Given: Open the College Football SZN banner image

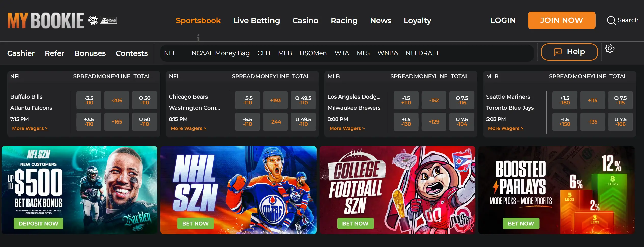Looking at the screenshot, I should (398, 190).
